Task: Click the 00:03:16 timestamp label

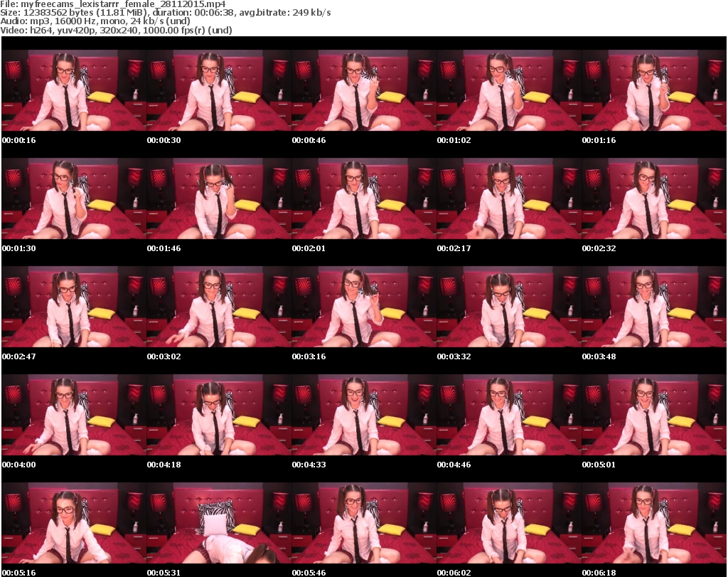Action: pos(309,356)
